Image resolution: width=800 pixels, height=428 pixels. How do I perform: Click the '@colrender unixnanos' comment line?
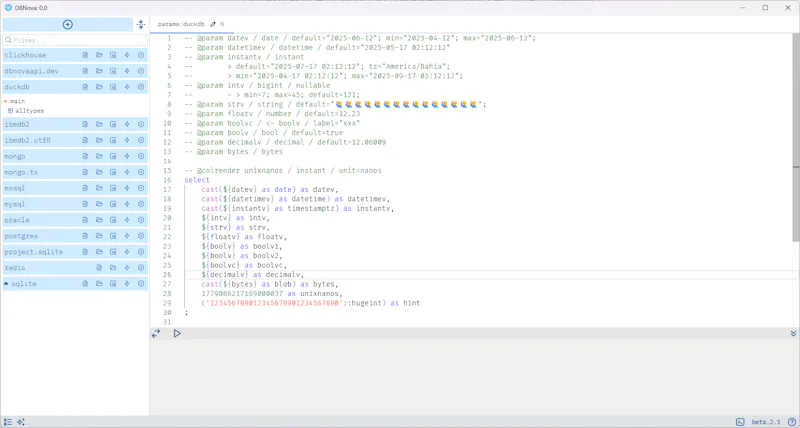click(283, 170)
